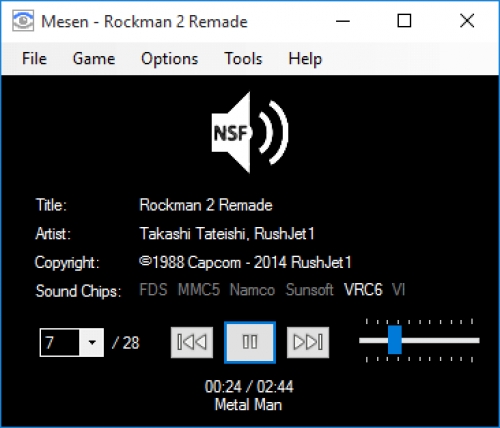Click the Sunsoft sound chip label
Viewport: 500px width, 428px height.
(x=309, y=290)
